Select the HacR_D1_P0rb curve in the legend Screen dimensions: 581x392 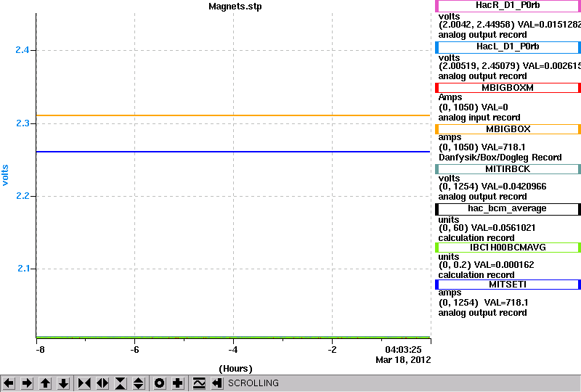508,6
